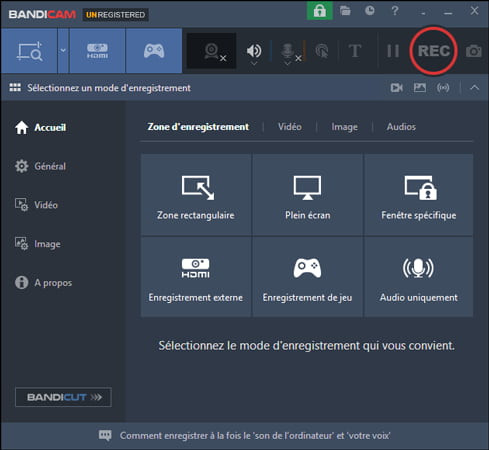Screen dimensions: 489x450
Task: Toggle the microphone input
Action: point(288,50)
